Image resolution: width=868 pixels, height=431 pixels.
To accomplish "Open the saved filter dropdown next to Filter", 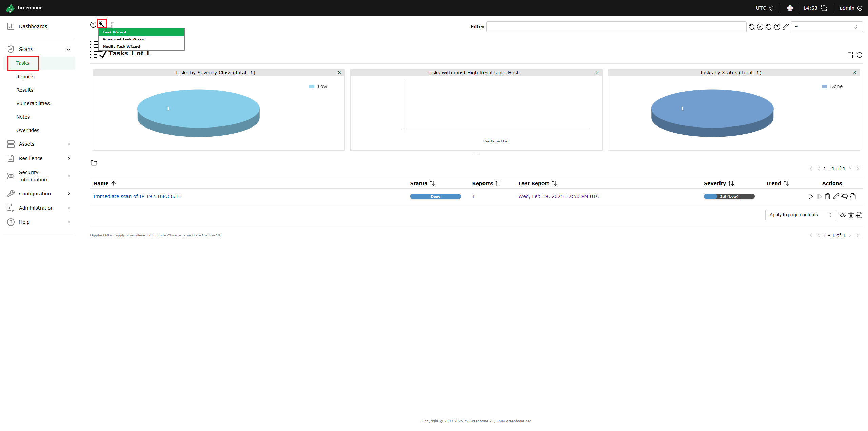I will pyautogui.click(x=826, y=27).
